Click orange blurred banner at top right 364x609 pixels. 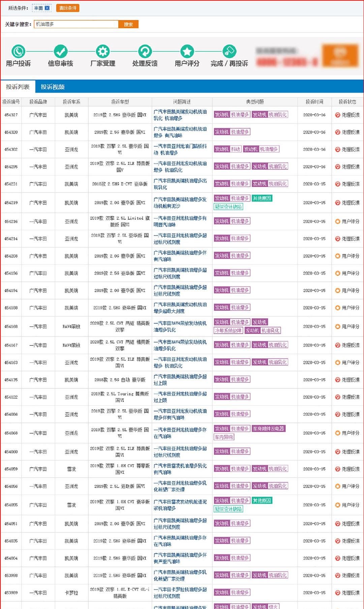point(340,55)
